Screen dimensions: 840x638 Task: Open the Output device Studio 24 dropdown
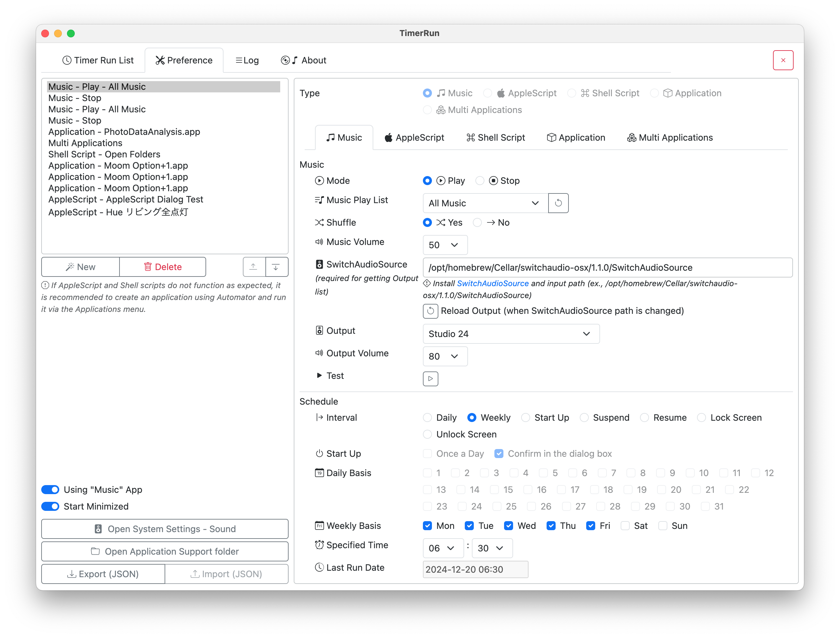pos(511,334)
